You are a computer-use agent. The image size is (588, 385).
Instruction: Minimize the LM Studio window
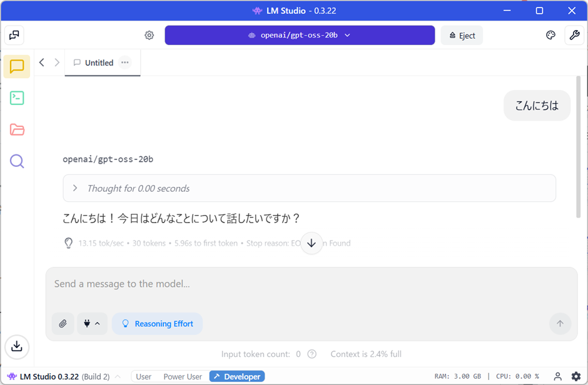click(507, 11)
